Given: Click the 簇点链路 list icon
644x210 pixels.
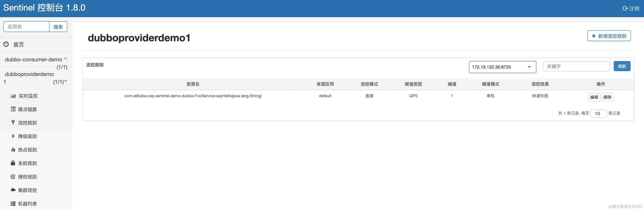Looking at the screenshot, I should coord(13,109).
